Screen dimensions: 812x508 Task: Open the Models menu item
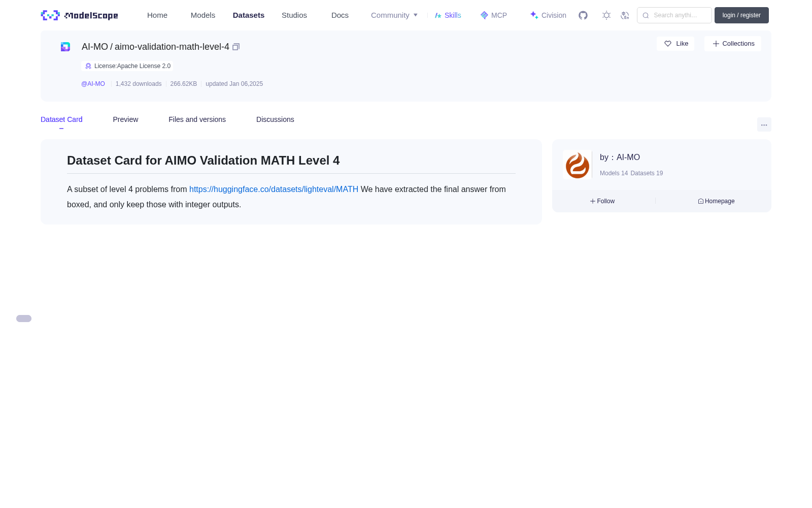coord(203,15)
